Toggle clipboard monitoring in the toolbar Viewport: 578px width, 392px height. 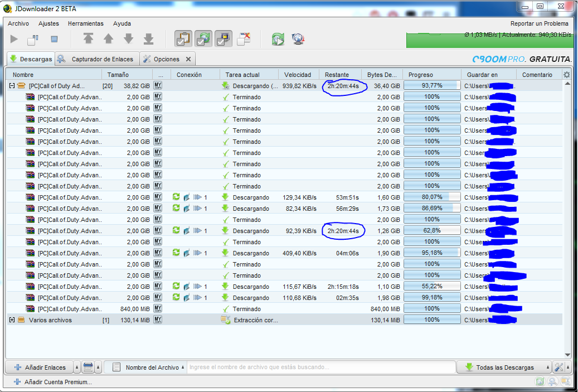click(183, 38)
